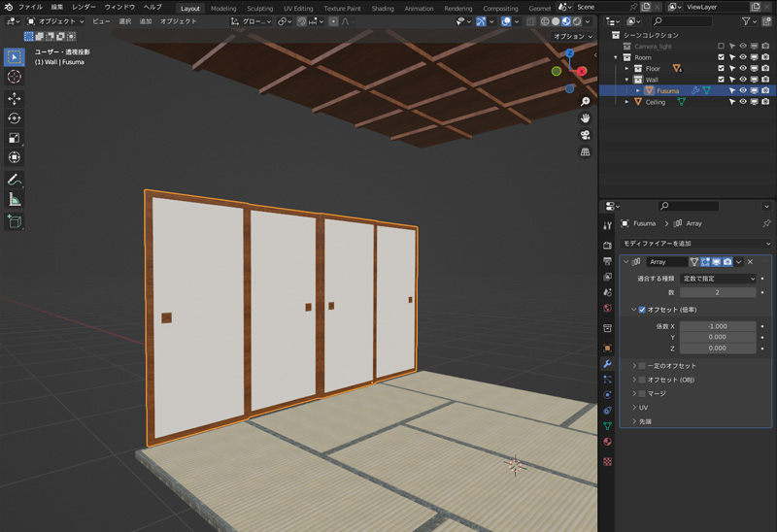Open the ファイル menu

tap(30, 8)
